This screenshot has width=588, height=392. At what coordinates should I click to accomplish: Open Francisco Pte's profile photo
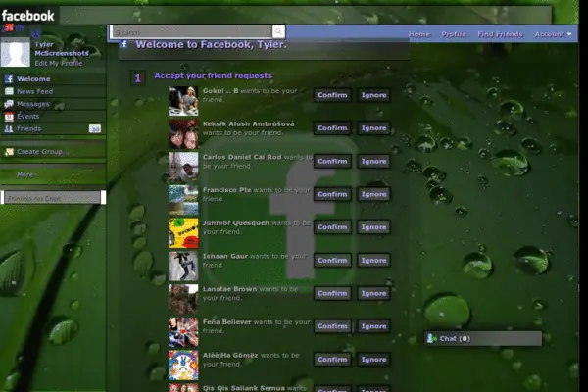183,200
